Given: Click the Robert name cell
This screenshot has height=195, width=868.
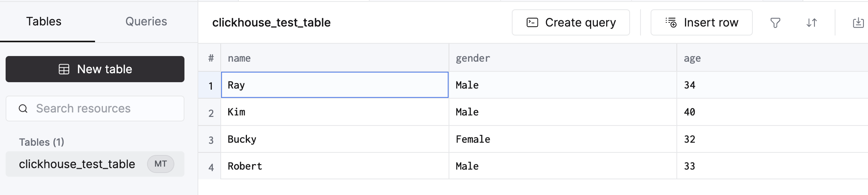Looking at the screenshot, I should (x=245, y=166).
